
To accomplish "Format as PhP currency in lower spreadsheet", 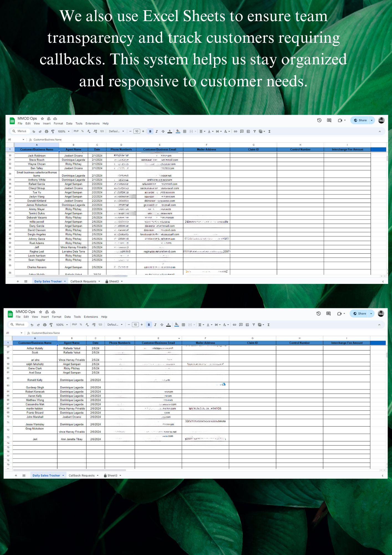I will click(75, 325).
